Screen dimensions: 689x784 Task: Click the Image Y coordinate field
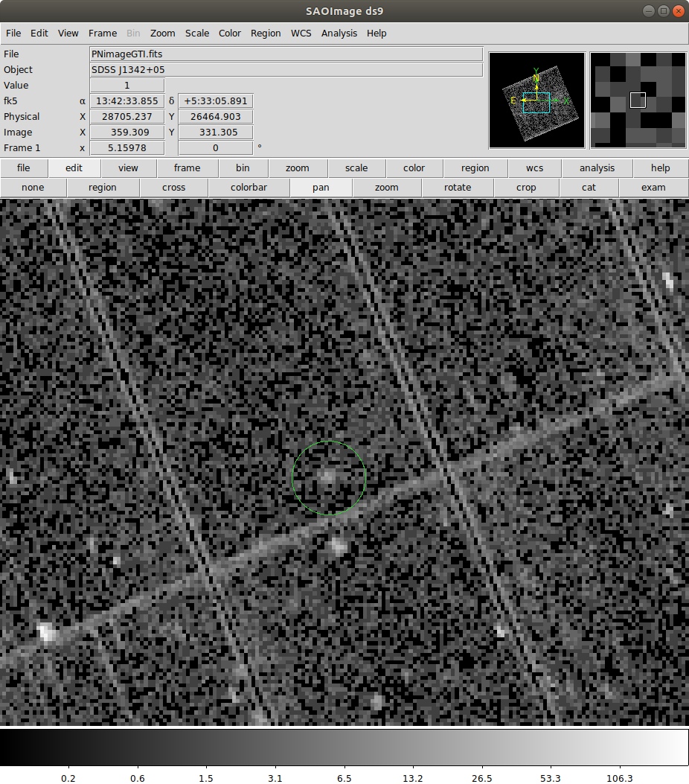(216, 133)
